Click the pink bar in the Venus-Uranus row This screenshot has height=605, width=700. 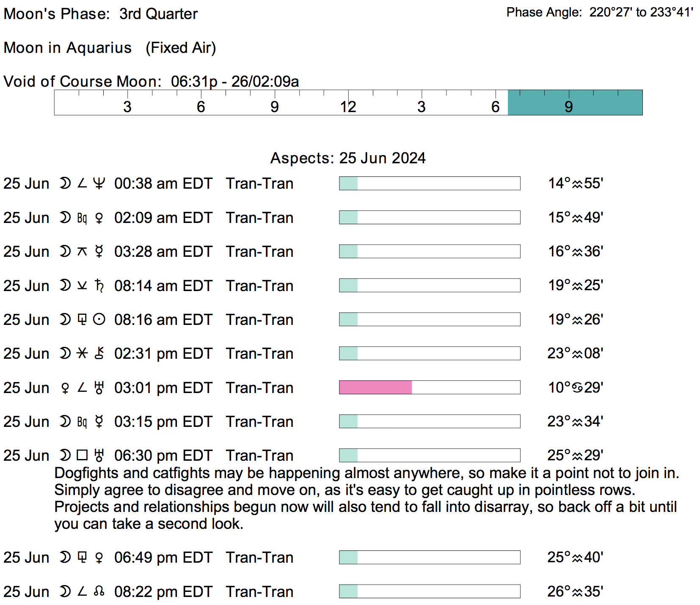pos(375,388)
